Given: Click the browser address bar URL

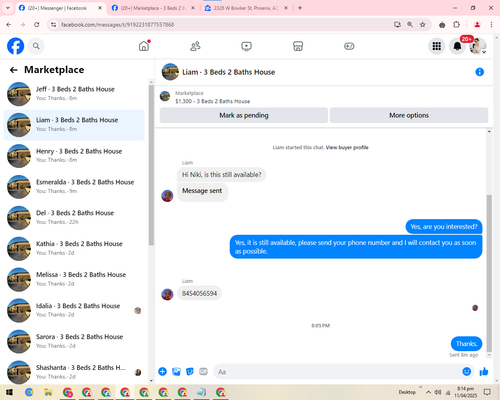Looking at the screenshot, I should pyautogui.click(x=117, y=25).
